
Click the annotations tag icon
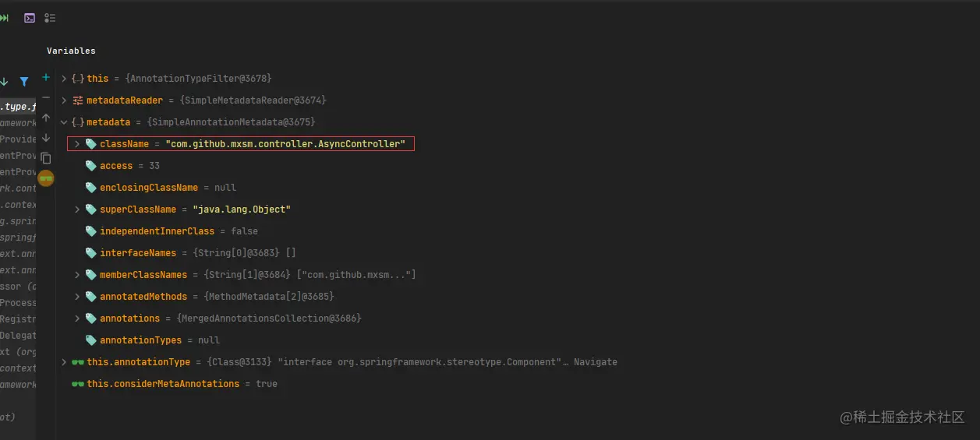click(x=91, y=319)
